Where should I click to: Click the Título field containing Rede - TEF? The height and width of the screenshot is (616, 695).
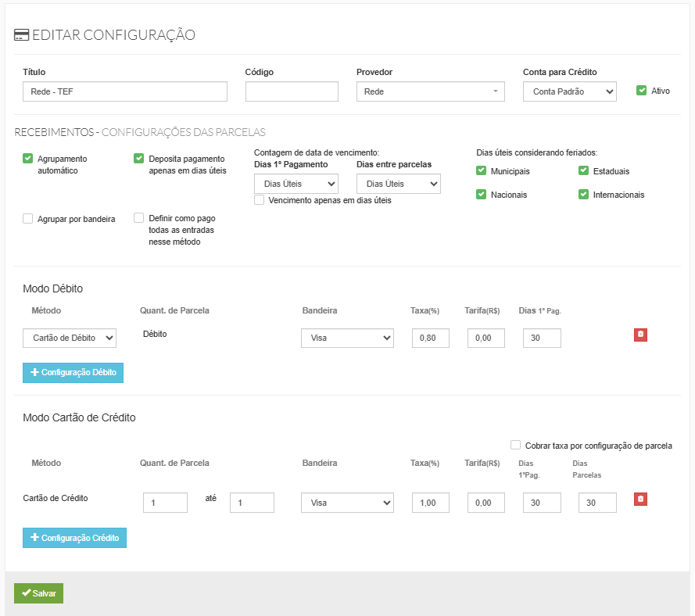(125, 91)
